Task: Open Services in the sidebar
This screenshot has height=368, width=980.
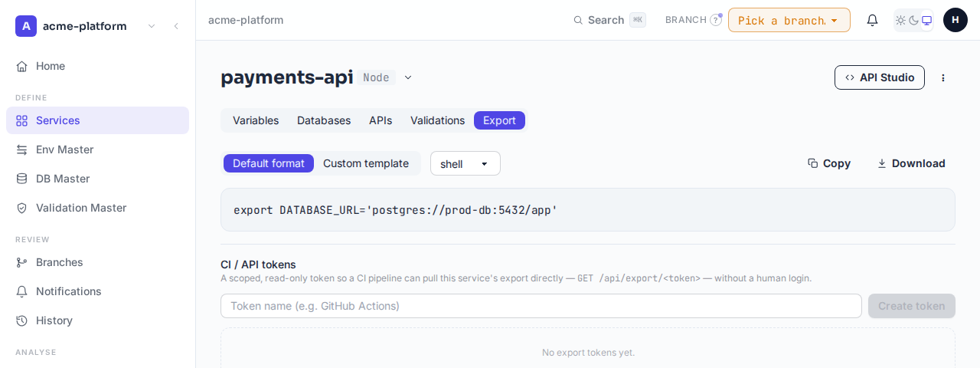Action: pos(97,120)
